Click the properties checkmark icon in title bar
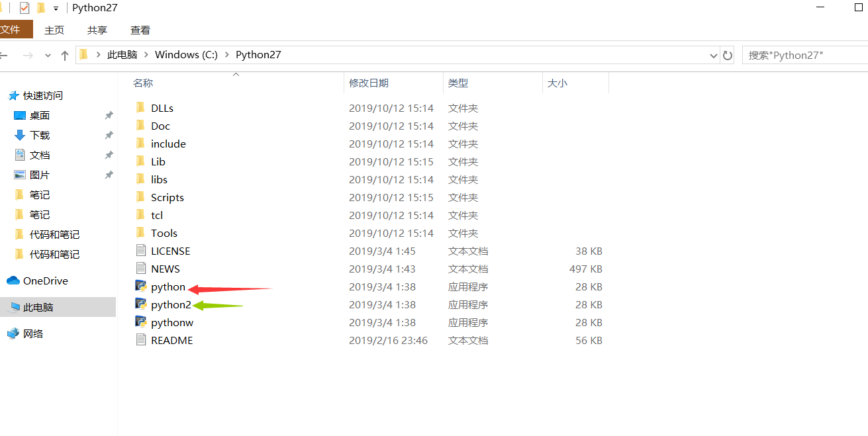 [x=24, y=8]
